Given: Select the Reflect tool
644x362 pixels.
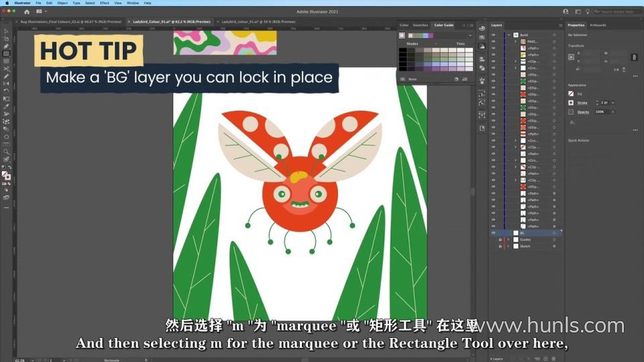Looking at the screenshot, I should pos(6,84).
